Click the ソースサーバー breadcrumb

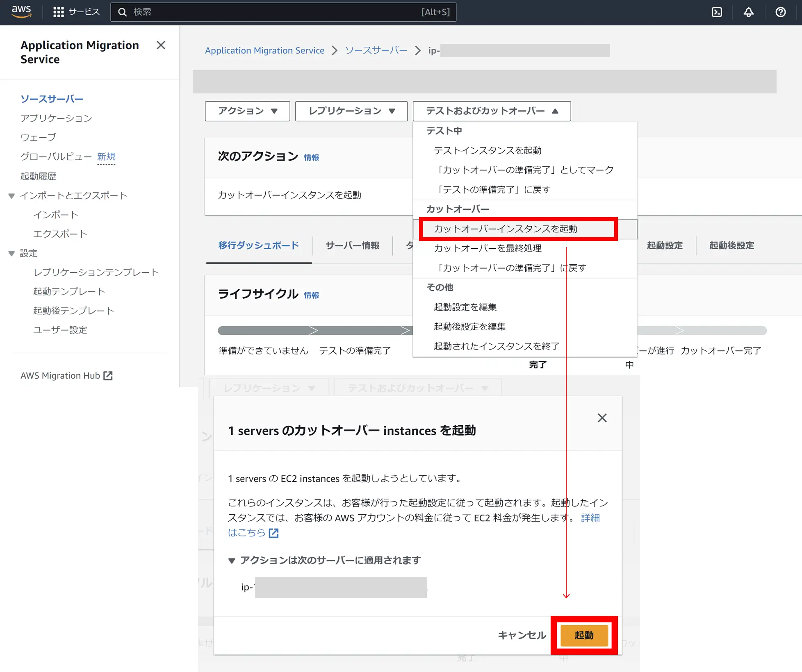(x=376, y=50)
